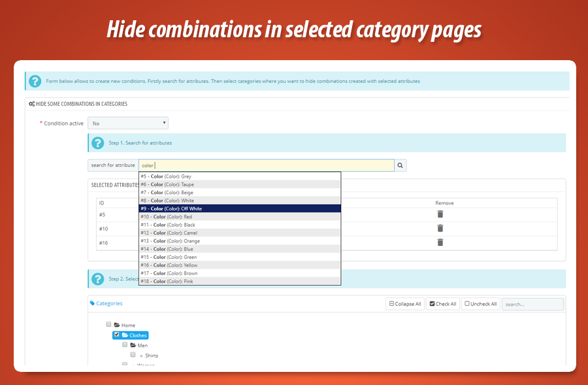Click the tag icon next to Categories
The height and width of the screenshot is (385, 588).
93,303
